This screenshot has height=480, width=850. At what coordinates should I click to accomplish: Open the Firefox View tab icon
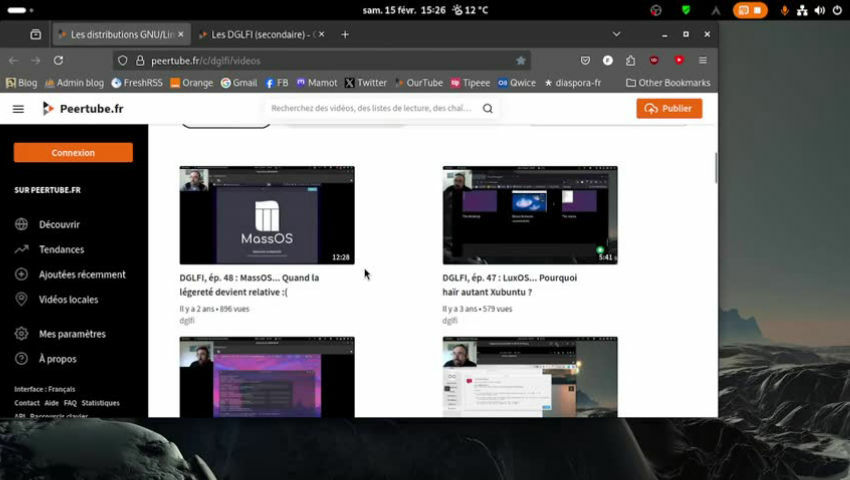point(36,34)
